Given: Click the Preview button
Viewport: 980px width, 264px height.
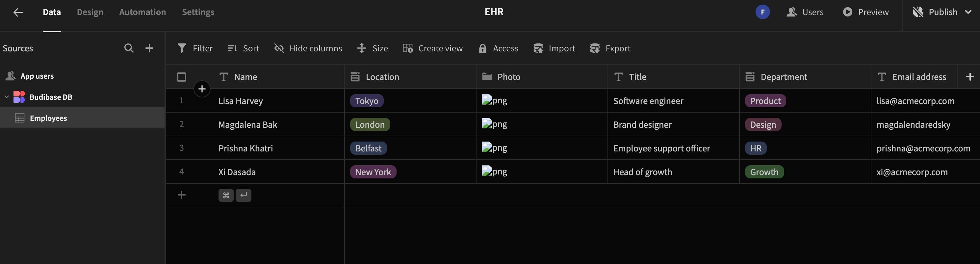Looking at the screenshot, I should [865, 12].
